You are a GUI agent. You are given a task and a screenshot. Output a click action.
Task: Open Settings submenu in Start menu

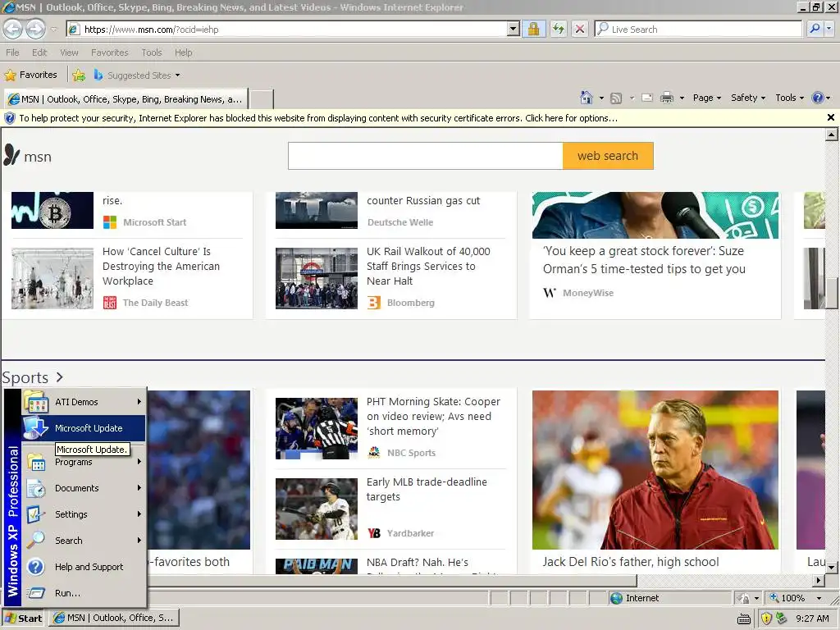(84, 514)
